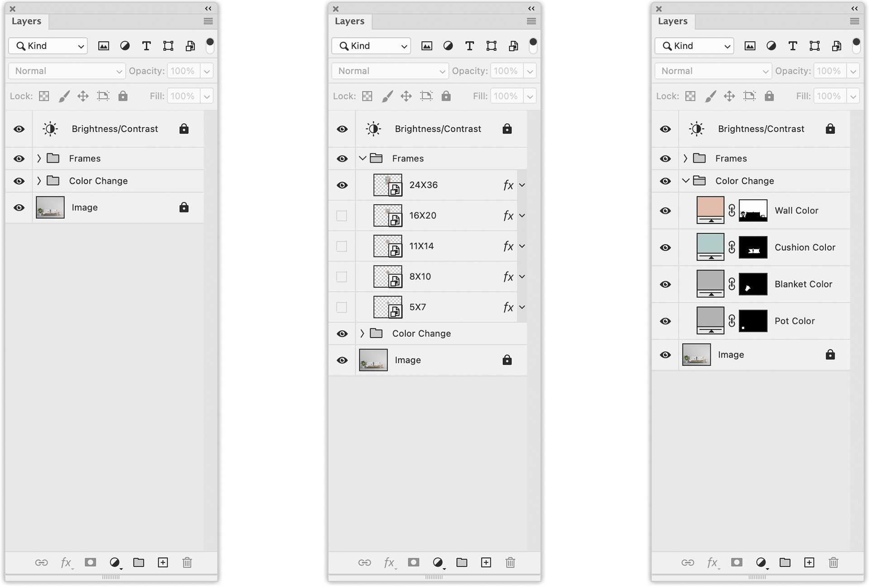The width and height of the screenshot is (869, 588).
Task: Hide Brightness/Contrast layer in left panel
Action: tap(19, 129)
